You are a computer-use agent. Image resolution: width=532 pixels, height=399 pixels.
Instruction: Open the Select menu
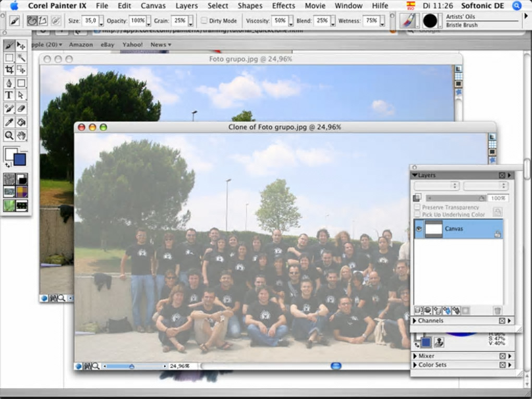click(x=218, y=5)
